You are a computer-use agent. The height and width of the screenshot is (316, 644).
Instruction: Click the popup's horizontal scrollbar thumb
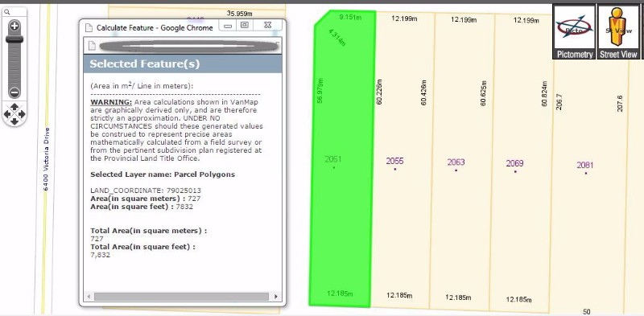click(181, 297)
